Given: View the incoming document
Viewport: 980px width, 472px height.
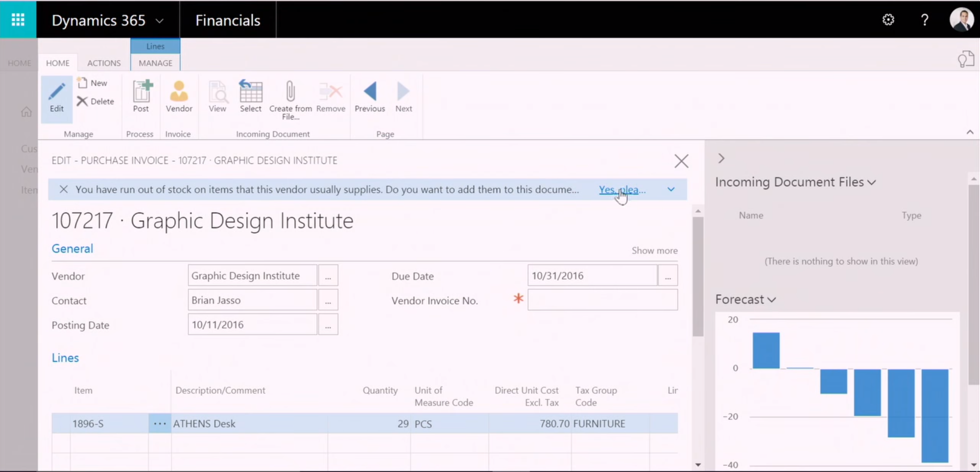Looking at the screenshot, I should [217, 96].
